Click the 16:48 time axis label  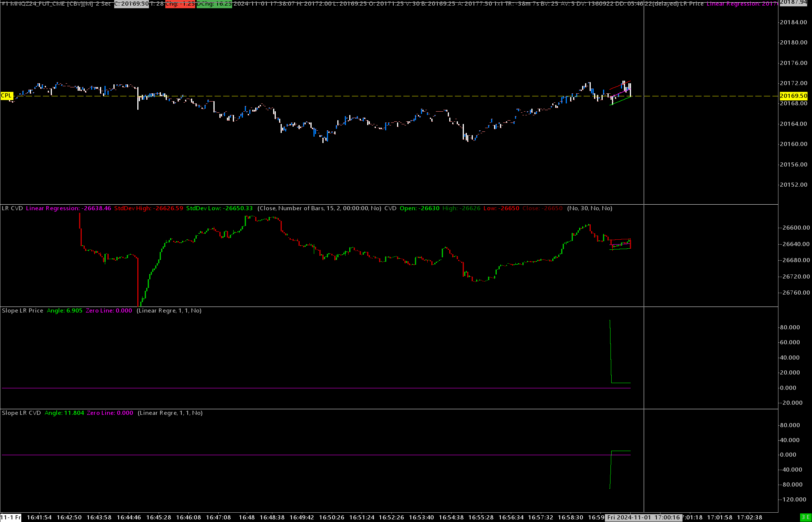click(247, 517)
